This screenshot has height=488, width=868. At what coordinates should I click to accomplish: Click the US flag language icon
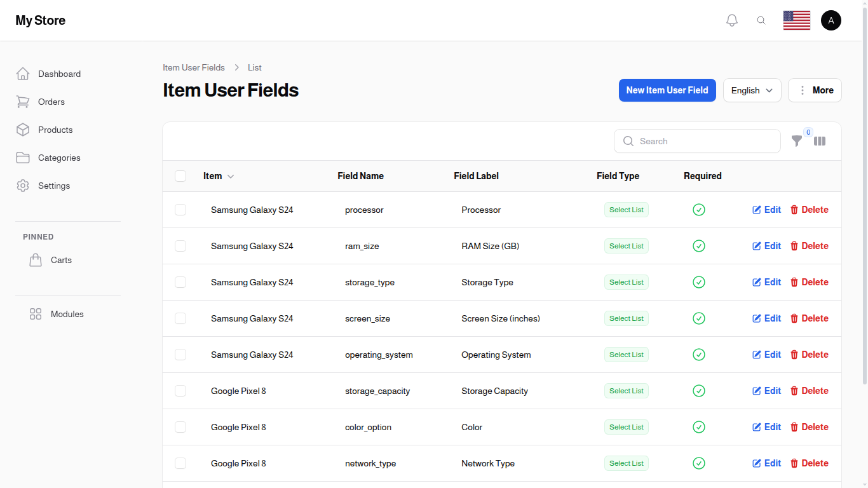796,20
